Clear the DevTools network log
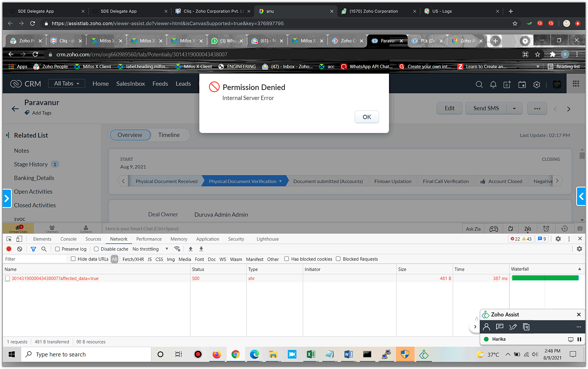The image size is (588, 369). click(20, 249)
